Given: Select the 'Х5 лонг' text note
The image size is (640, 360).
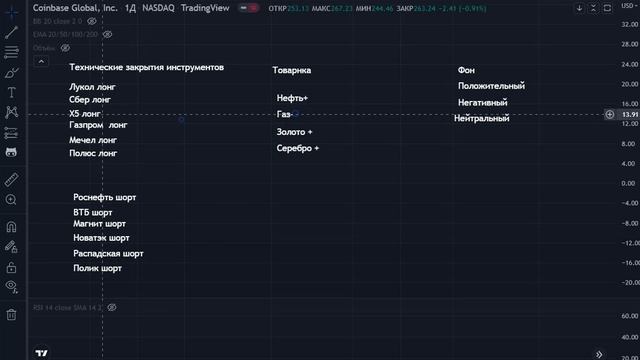Looking at the screenshot, I should tap(84, 113).
